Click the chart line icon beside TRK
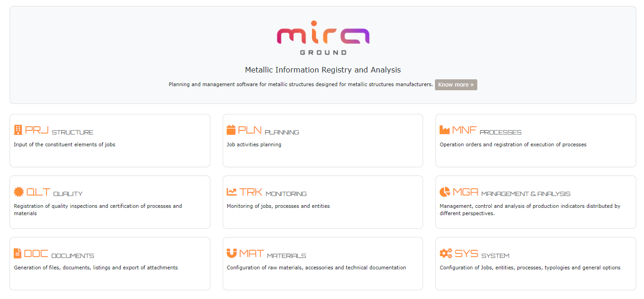 [231, 192]
